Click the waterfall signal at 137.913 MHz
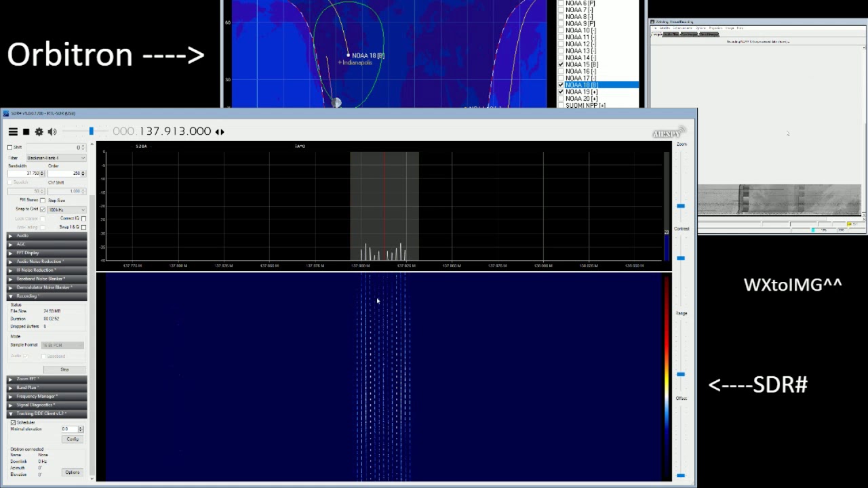 [384, 376]
